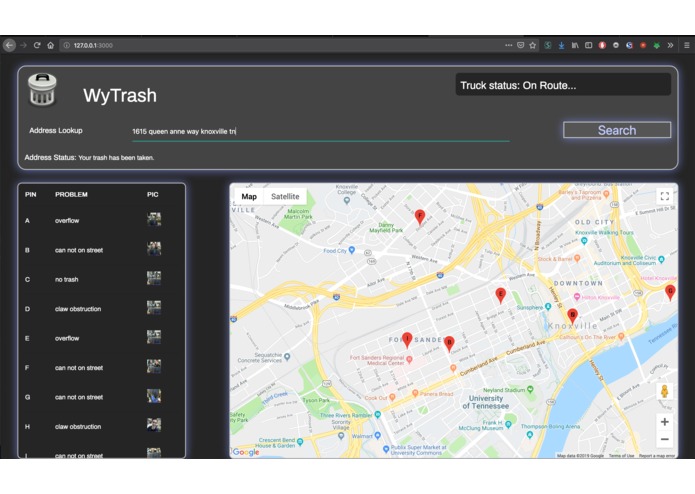This screenshot has width=695, height=494.
Task: Open the photo thumbnail for pin D
Action: pos(154,307)
